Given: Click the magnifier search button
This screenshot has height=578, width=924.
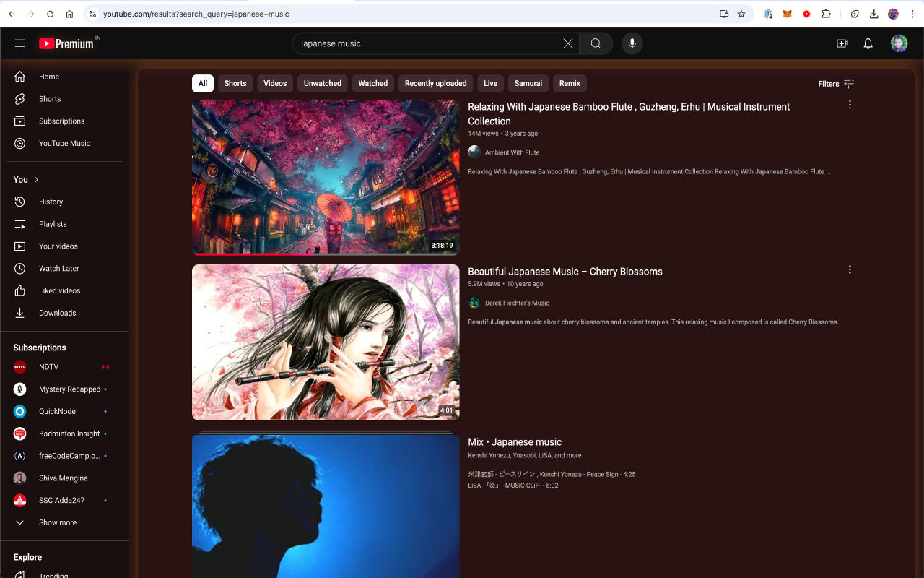Looking at the screenshot, I should pos(596,43).
